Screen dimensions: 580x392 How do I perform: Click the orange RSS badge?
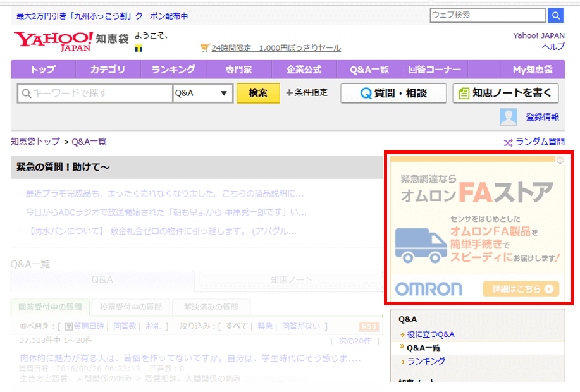coord(369,326)
